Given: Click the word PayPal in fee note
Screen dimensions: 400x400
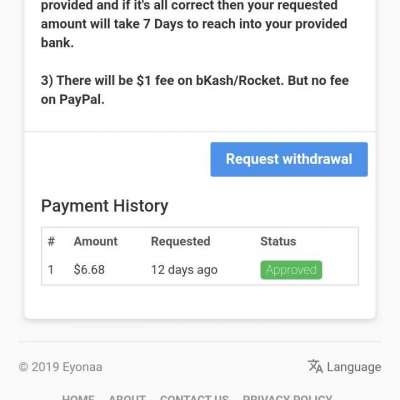Looking at the screenshot, I should 82,99.
